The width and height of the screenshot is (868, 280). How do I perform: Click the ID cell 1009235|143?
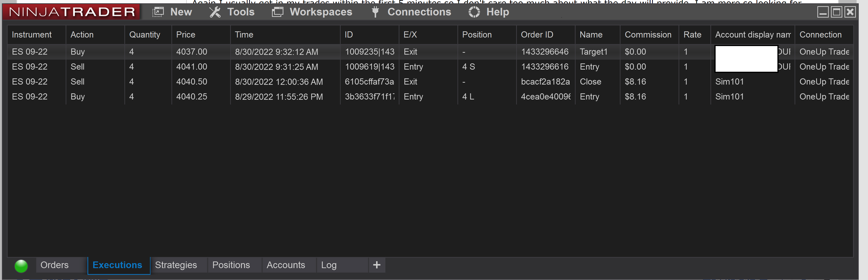tap(370, 52)
